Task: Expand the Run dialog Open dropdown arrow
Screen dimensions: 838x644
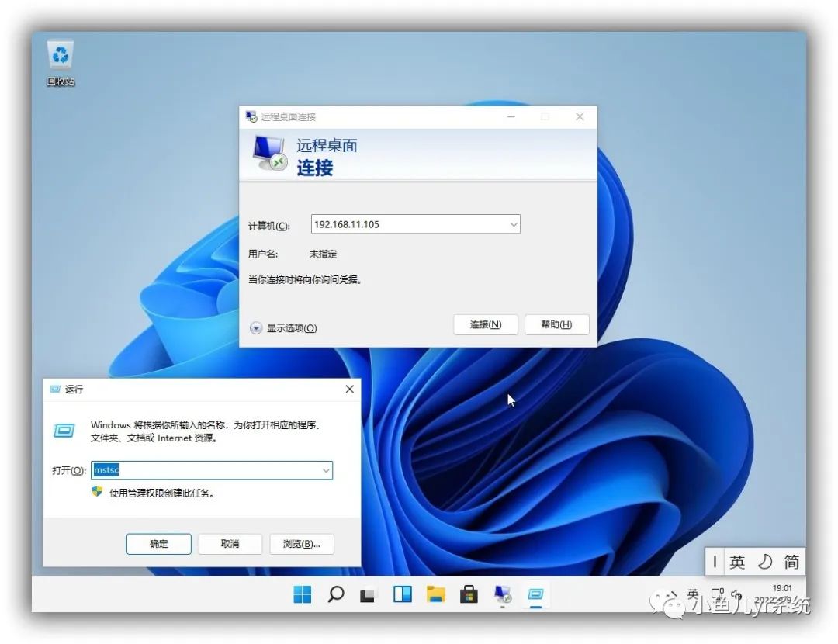Action: pyautogui.click(x=325, y=470)
